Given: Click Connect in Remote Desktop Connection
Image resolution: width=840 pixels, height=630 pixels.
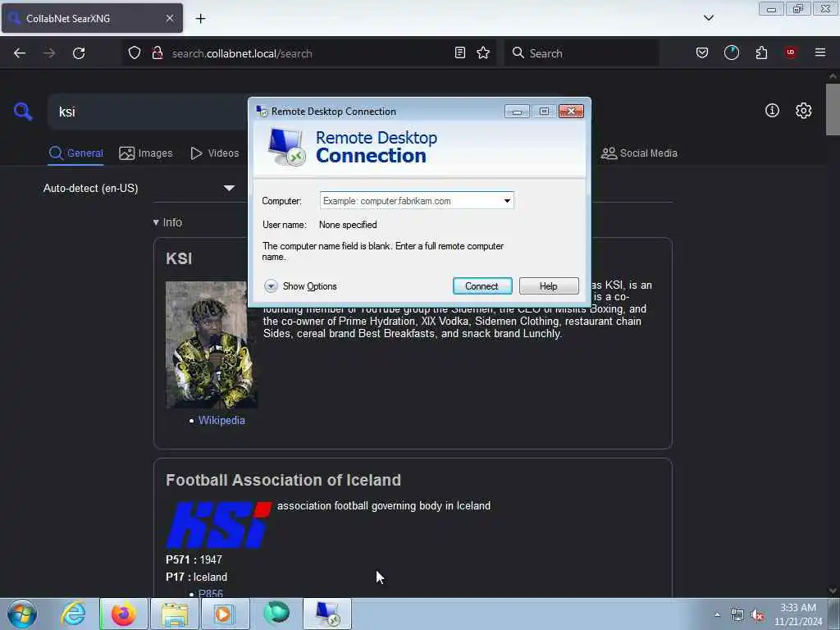Looking at the screenshot, I should tap(482, 286).
